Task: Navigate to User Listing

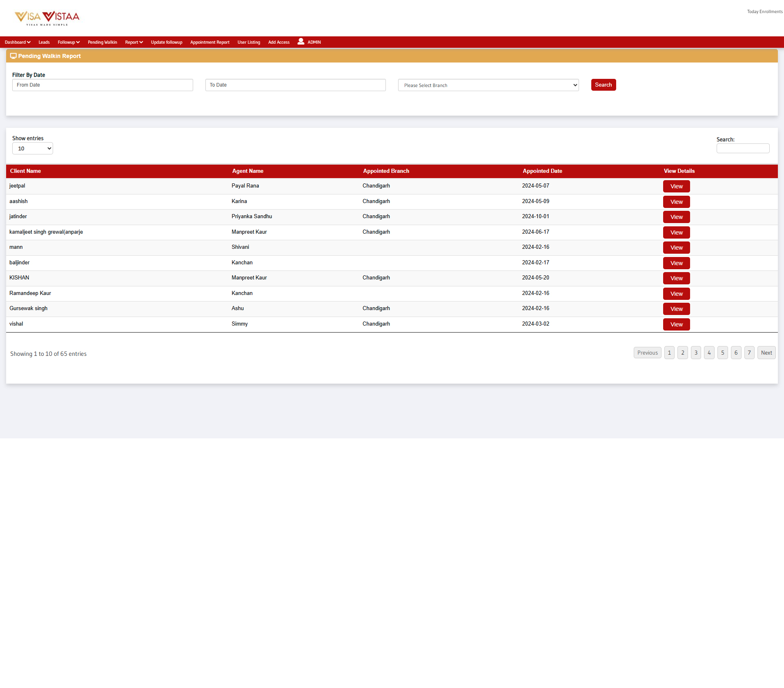Action: (249, 42)
